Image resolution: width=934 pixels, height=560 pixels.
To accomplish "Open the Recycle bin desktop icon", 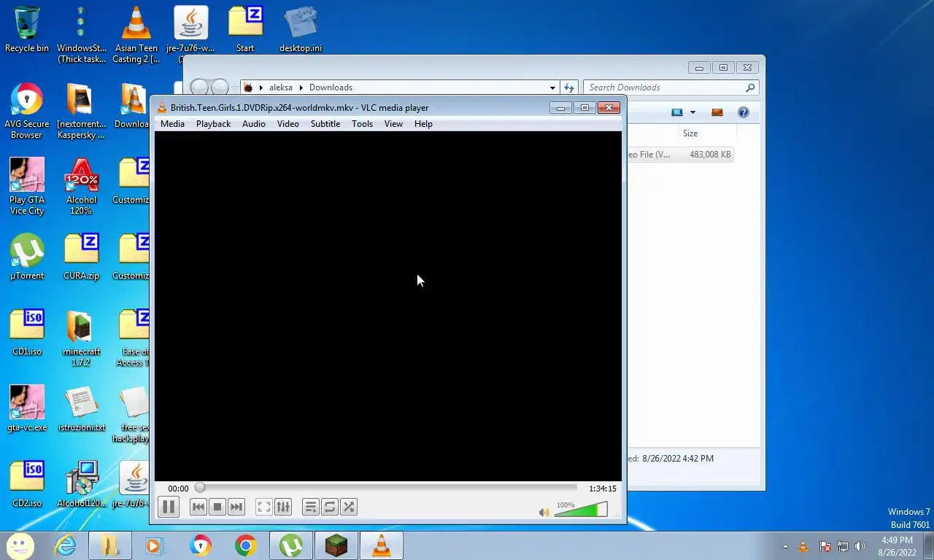I will coord(27,29).
